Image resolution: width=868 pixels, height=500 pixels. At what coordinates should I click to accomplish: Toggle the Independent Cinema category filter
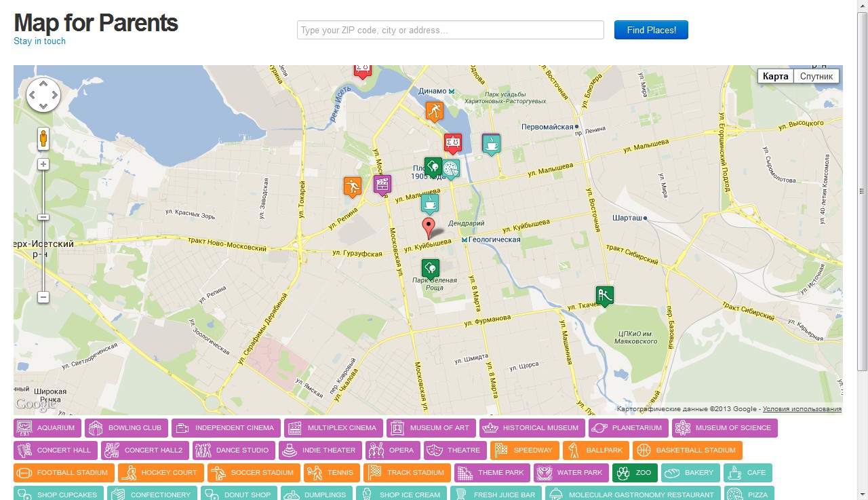pyautogui.click(x=226, y=428)
